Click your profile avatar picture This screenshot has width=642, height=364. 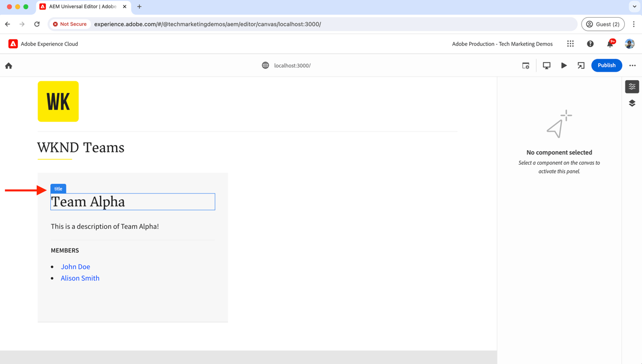pyautogui.click(x=630, y=44)
